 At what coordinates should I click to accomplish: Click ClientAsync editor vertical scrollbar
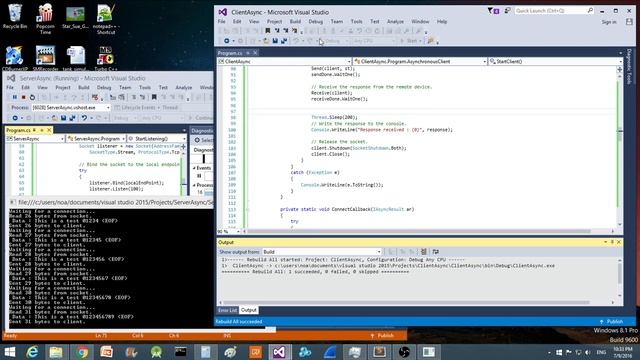click(620, 148)
